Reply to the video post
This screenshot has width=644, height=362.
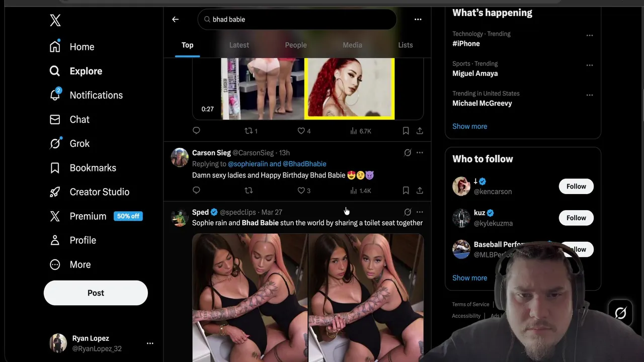point(196,131)
